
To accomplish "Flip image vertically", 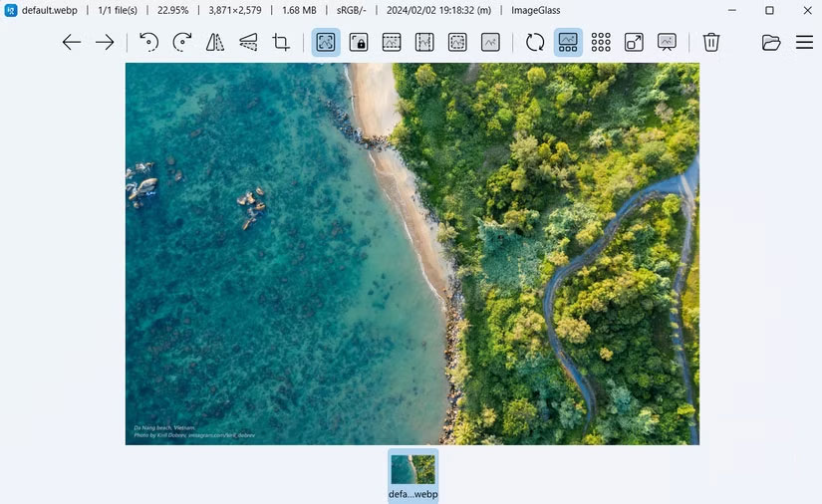I will pos(248,42).
